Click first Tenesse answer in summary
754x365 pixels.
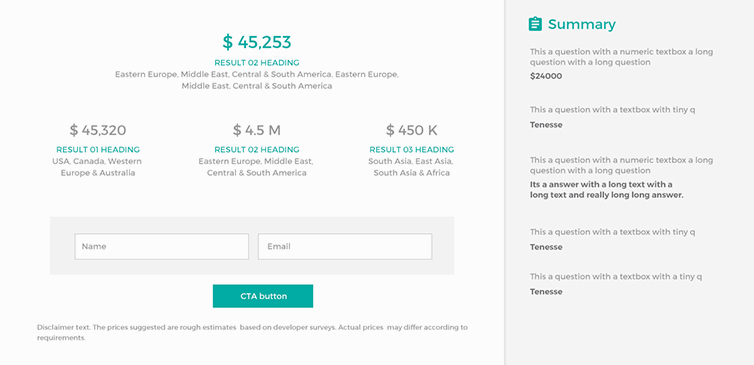[x=546, y=125]
